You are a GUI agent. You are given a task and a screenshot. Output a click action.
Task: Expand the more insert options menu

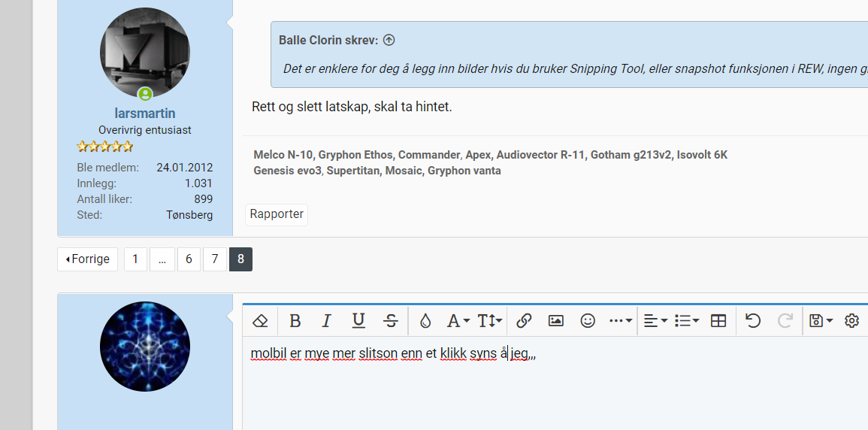(x=621, y=320)
